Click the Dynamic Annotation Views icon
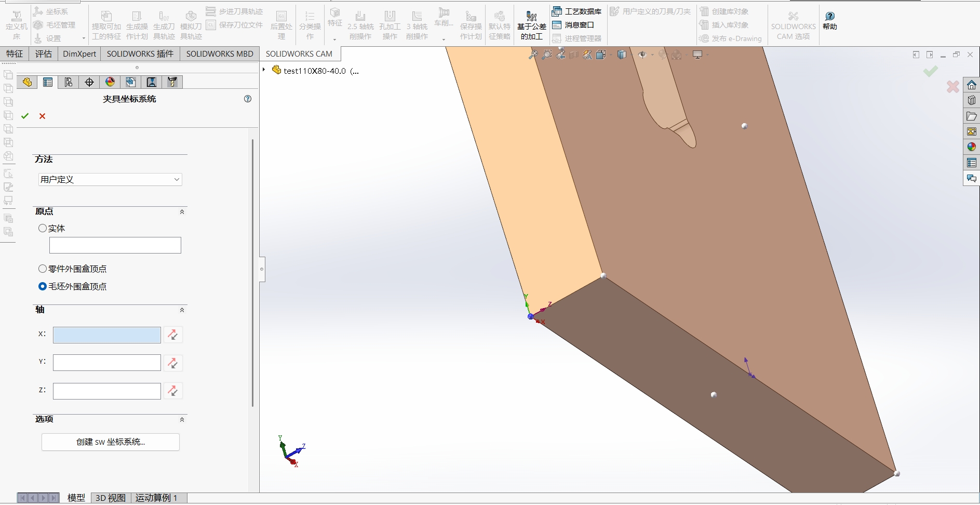Screen dimensions: 980x505 click(587, 55)
